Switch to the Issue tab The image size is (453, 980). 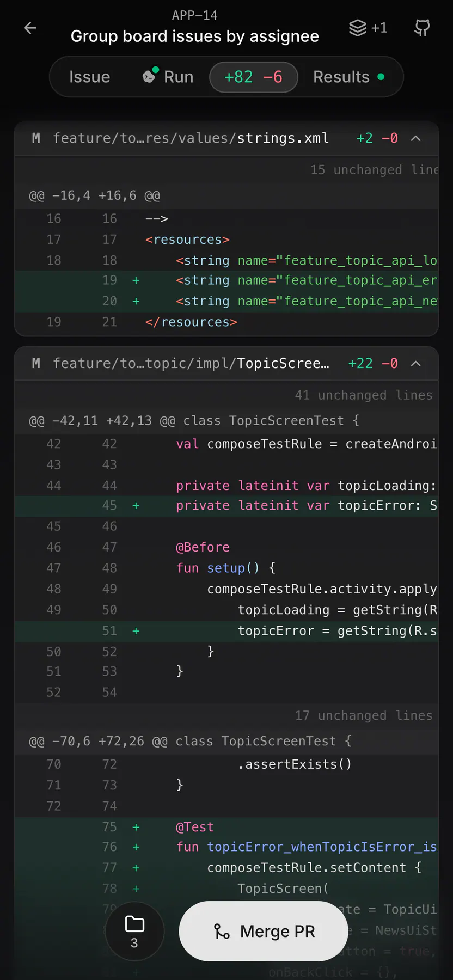tap(90, 77)
